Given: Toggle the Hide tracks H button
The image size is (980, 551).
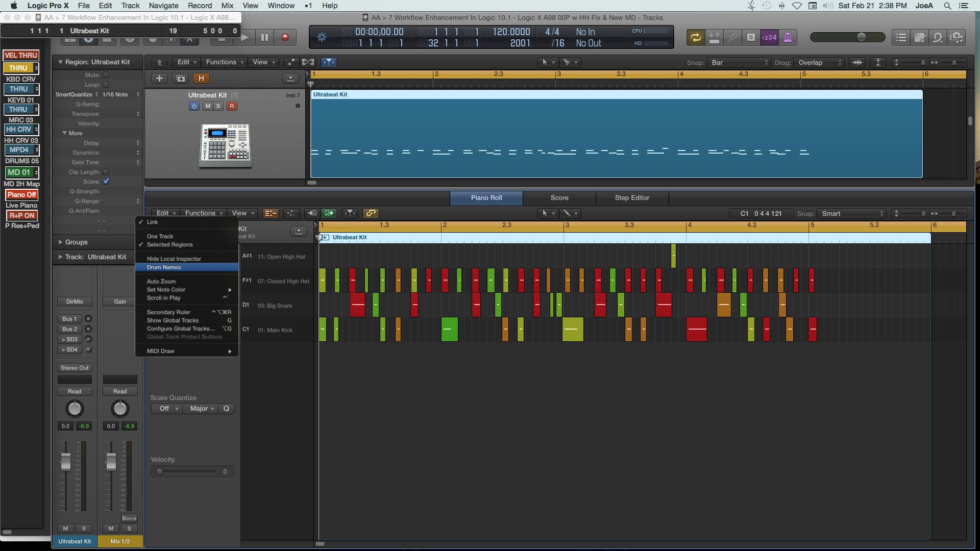Looking at the screenshot, I should pos(201,79).
